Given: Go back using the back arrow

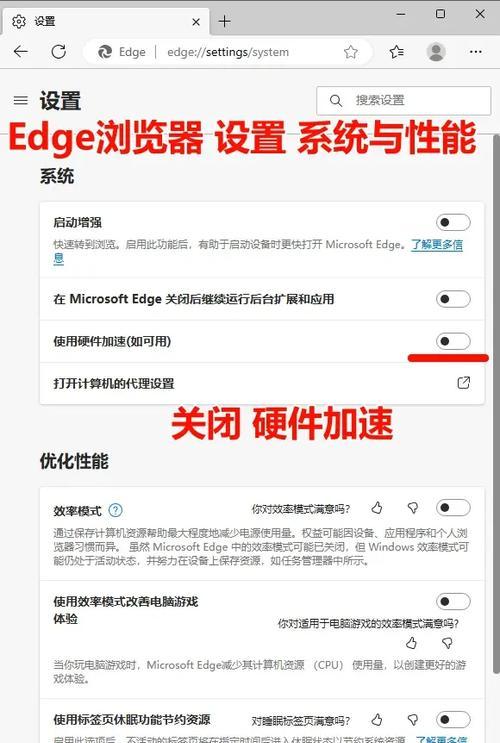Looking at the screenshot, I should pyautogui.click(x=20, y=52).
